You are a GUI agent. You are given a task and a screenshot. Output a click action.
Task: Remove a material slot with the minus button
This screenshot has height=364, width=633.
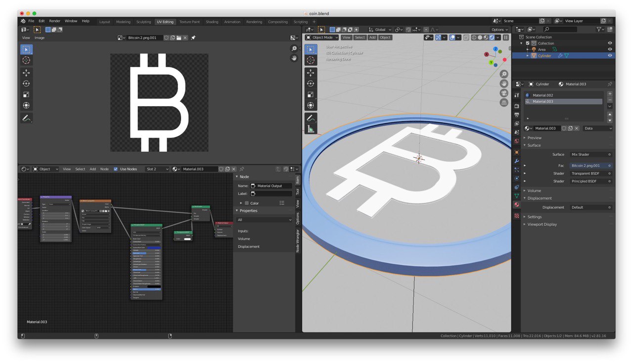[x=610, y=99]
